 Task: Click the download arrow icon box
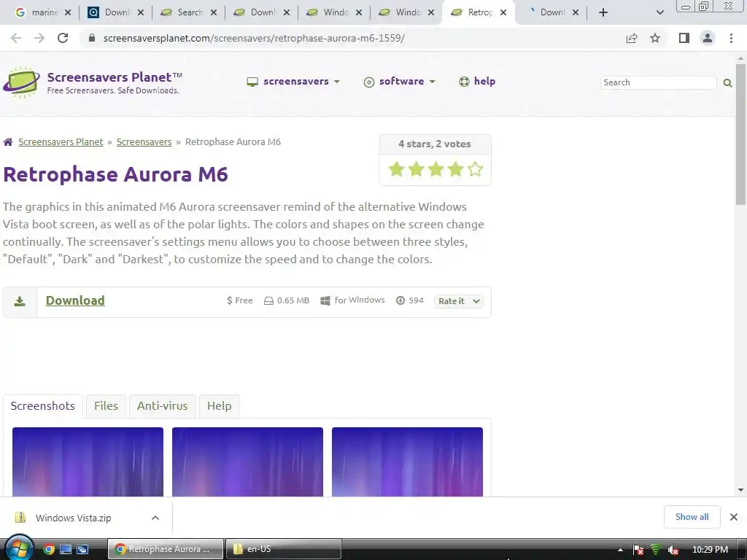click(x=20, y=302)
